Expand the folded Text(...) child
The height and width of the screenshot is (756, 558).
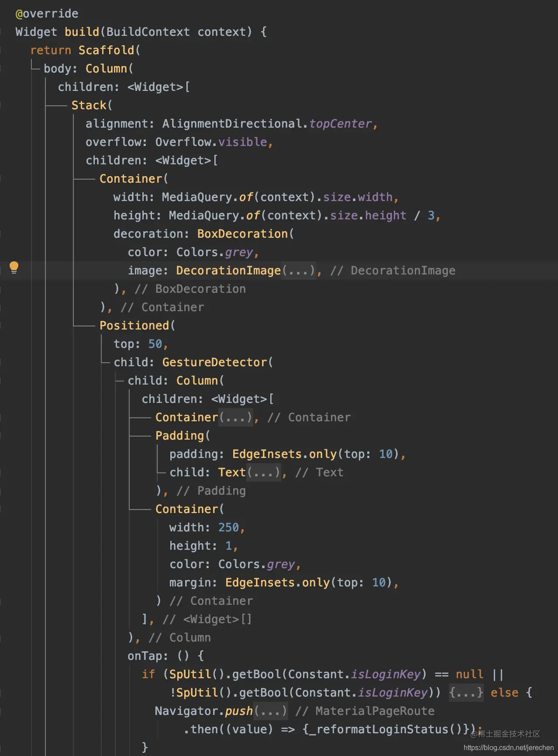click(264, 472)
